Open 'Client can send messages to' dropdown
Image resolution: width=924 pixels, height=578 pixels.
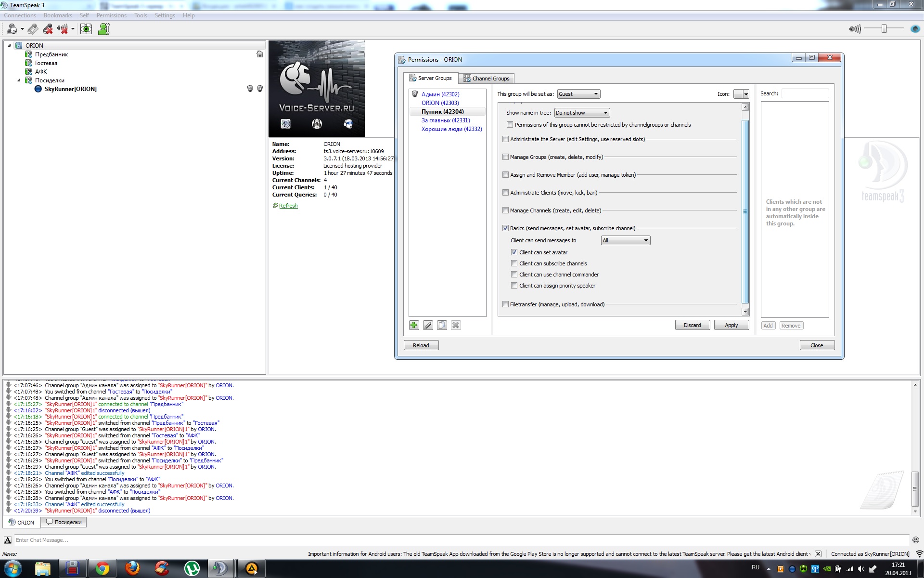pos(626,240)
